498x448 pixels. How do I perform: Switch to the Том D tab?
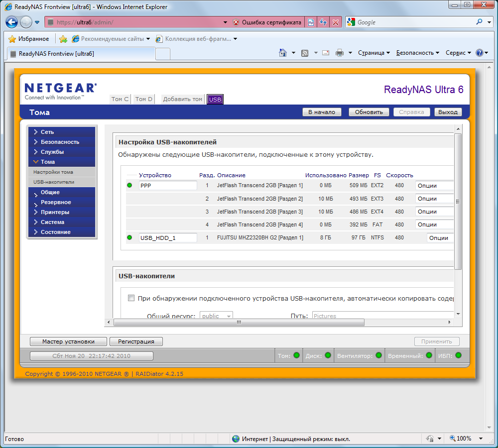(143, 99)
